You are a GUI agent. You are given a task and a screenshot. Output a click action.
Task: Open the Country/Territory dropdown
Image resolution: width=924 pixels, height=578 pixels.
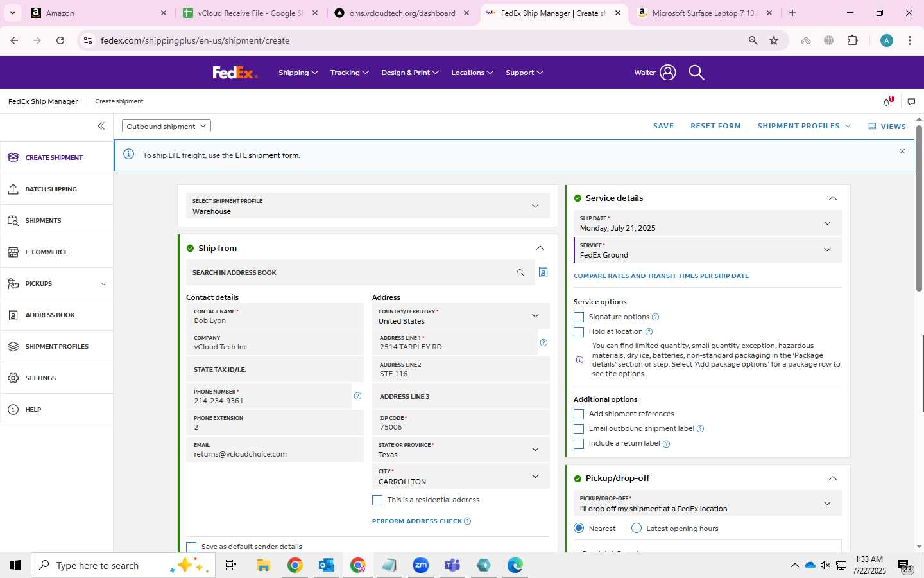[461, 316]
